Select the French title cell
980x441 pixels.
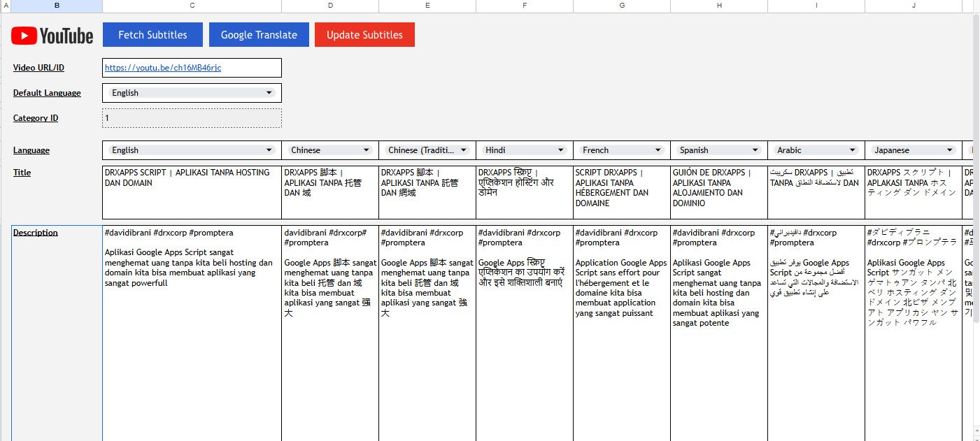point(622,192)
